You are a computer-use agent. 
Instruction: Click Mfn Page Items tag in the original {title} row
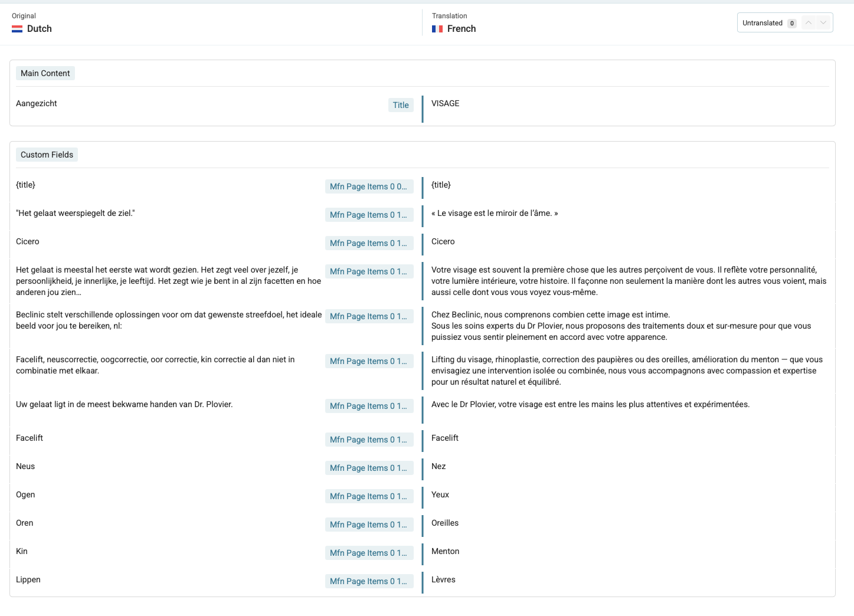[369, 186]
